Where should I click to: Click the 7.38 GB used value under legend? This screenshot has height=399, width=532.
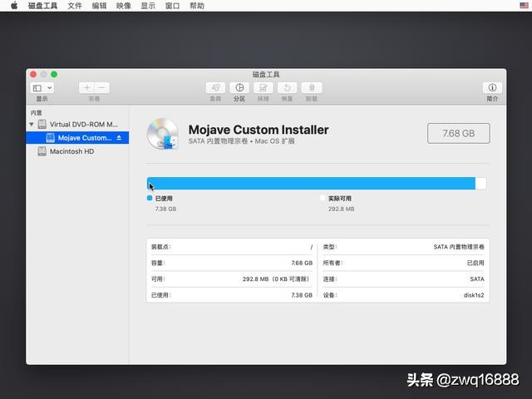pos(165,209)
